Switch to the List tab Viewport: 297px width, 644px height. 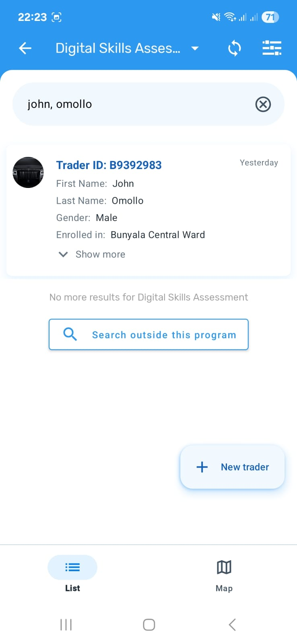72,575
